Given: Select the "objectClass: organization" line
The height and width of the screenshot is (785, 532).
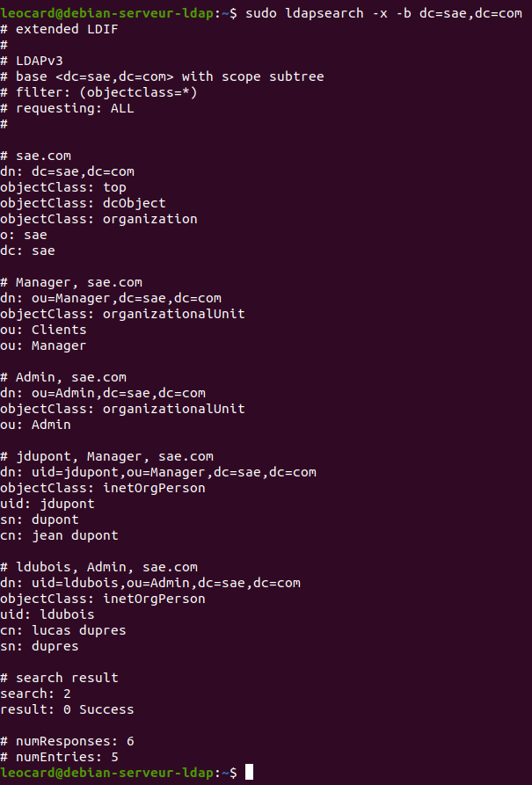Looking at the screenshot, I should [98, 219].
